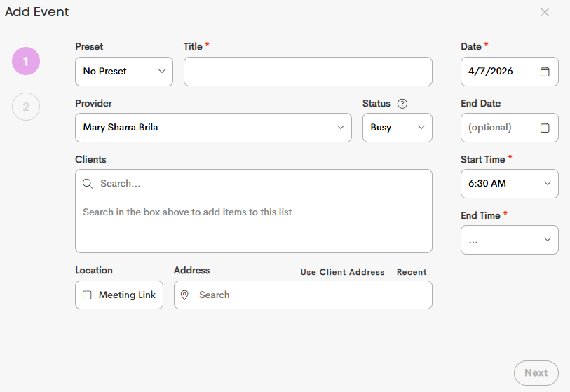Screen dimensions: 570x392
Task: Click the Status help question mark icon
Action: point(402,104)
